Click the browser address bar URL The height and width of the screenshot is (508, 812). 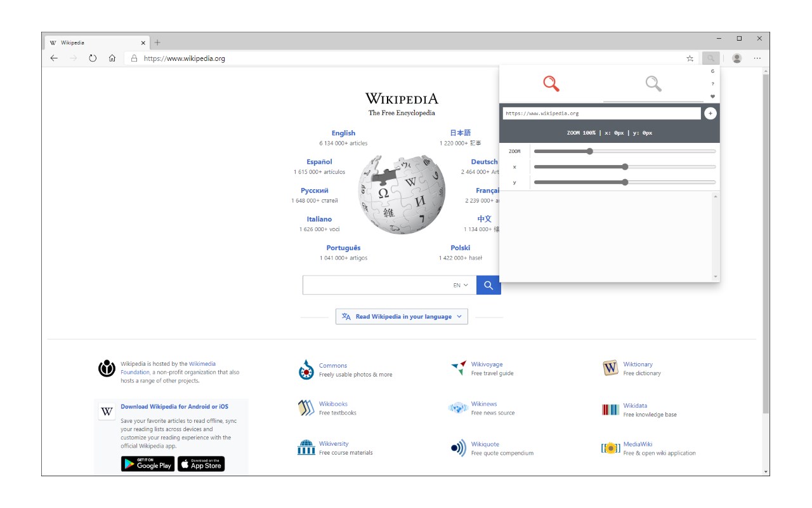pos(185,58)
